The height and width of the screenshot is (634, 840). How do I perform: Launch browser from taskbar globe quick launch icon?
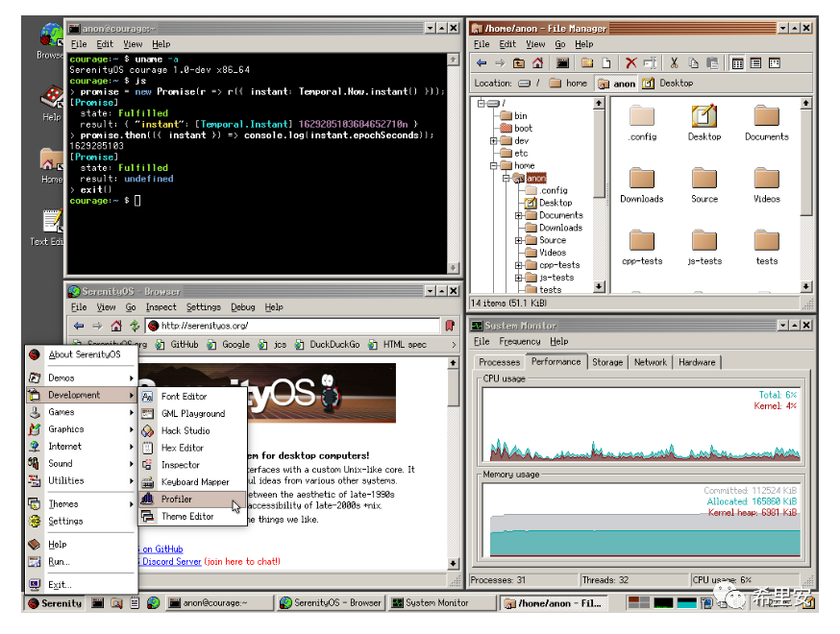pos(153,603)
